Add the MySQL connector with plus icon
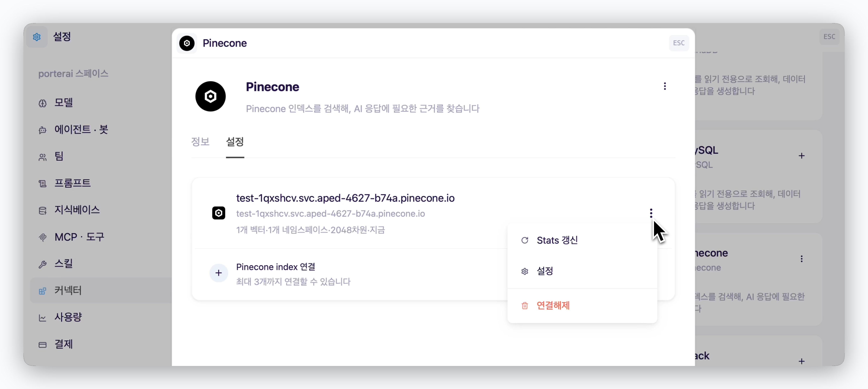Image resolution: width=868 pixels, height=389 pixels. (801, 156)
